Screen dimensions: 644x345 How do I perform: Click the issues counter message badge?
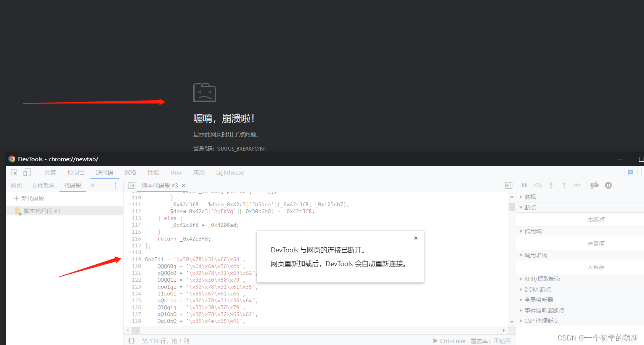coord(633,173)
